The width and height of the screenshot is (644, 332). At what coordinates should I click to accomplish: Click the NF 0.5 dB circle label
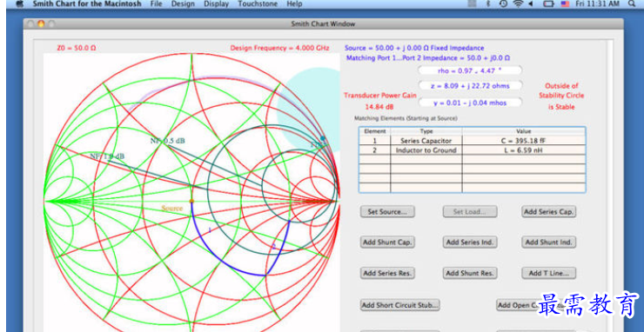pyautogui.click(x=168, y=141)
